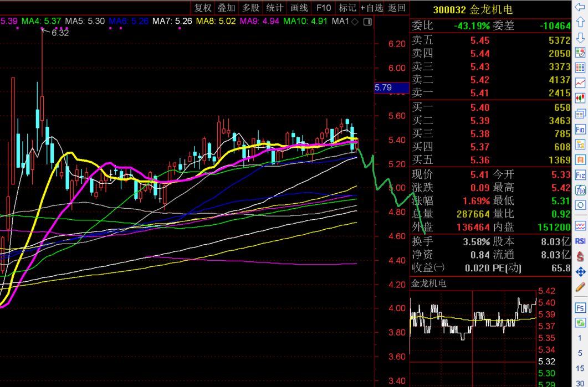Image resolution: width=588 pixels, height=387 pixels.
Task: Switch to the candlestick K-line chart icon
Action: (580, 98)
